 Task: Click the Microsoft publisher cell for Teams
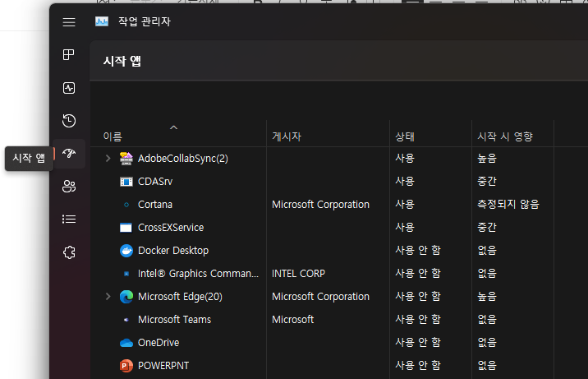293,320
